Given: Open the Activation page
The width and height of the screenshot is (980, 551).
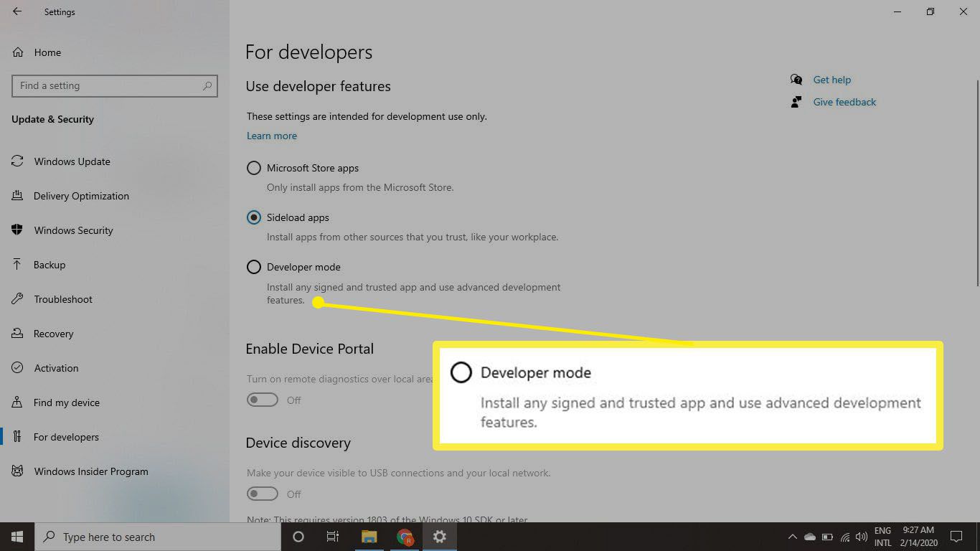Looking at the screenshot, I should click(57, 368).
